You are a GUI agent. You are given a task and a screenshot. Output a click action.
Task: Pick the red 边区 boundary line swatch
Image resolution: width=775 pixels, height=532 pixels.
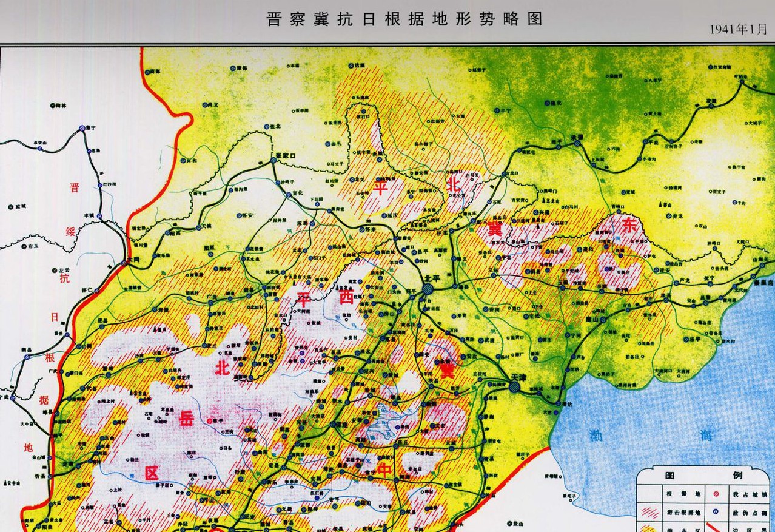click(x=712, y=527)
